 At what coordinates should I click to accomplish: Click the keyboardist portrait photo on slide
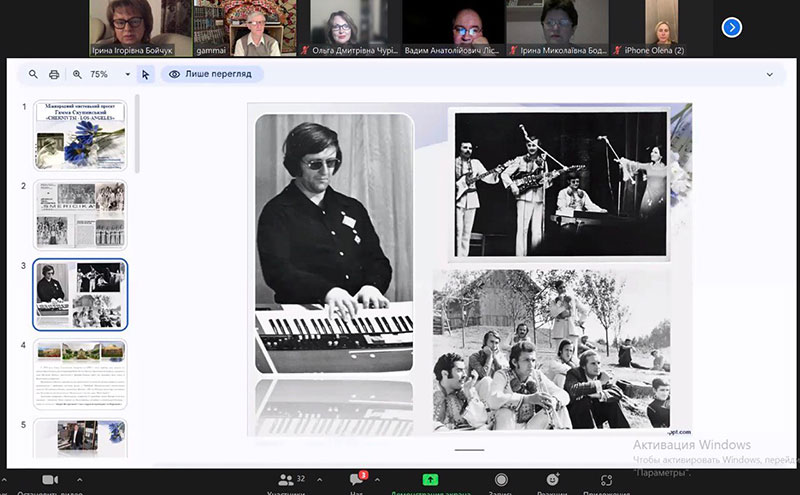click(334, 243)
